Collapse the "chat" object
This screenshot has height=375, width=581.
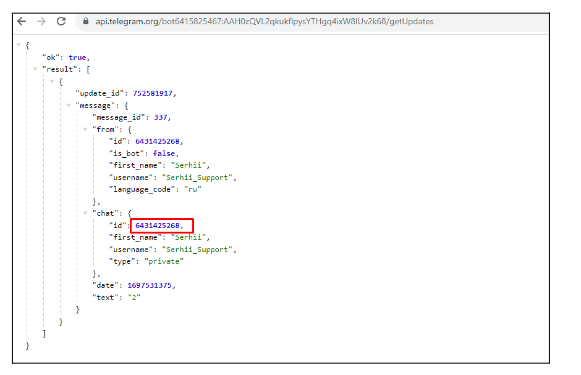coord(85,213)
